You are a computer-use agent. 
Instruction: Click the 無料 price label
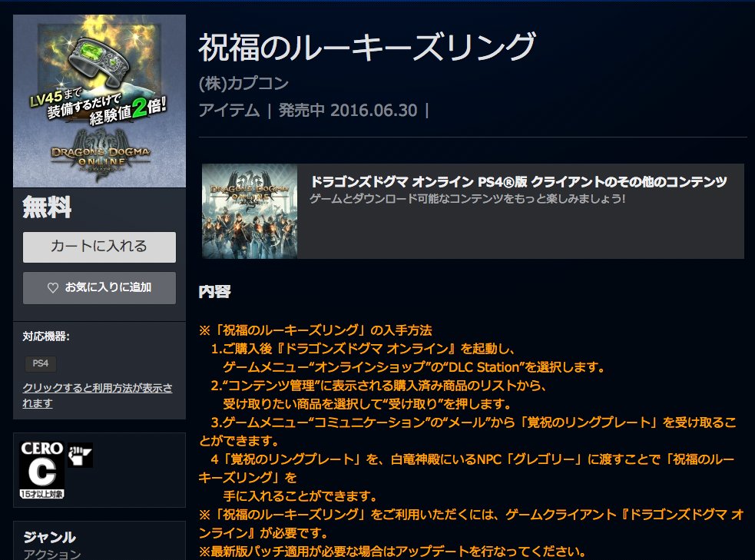tap(47, 207)
